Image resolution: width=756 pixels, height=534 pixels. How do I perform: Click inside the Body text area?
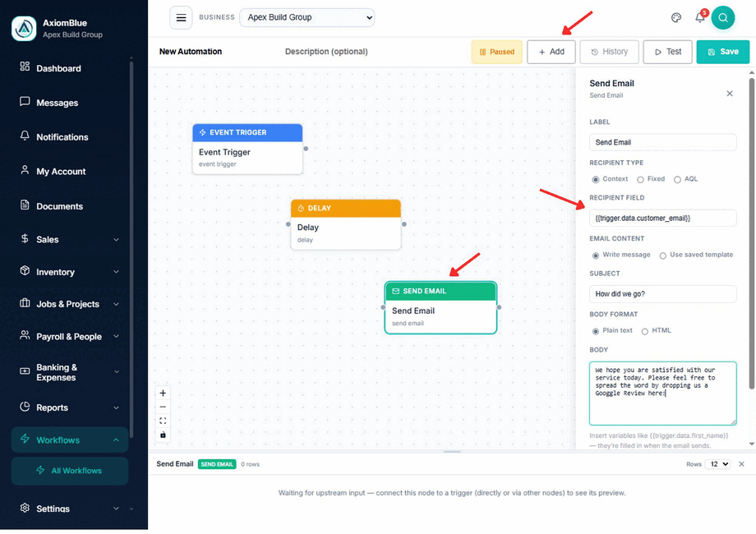pos(662,394)
